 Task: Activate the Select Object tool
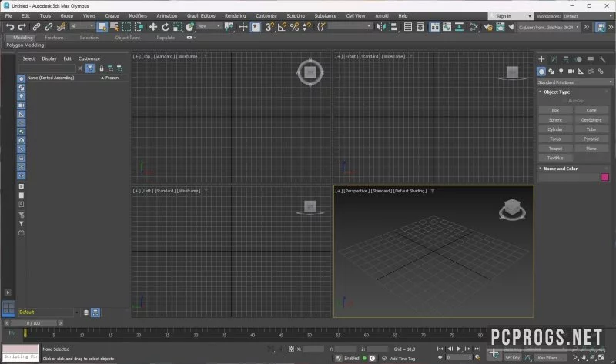102,27
